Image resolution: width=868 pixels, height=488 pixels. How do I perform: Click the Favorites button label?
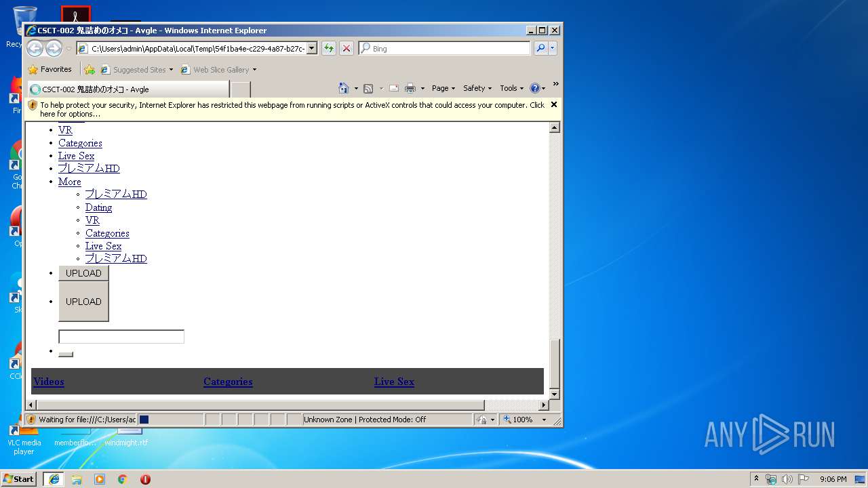[x=56, y=69]
